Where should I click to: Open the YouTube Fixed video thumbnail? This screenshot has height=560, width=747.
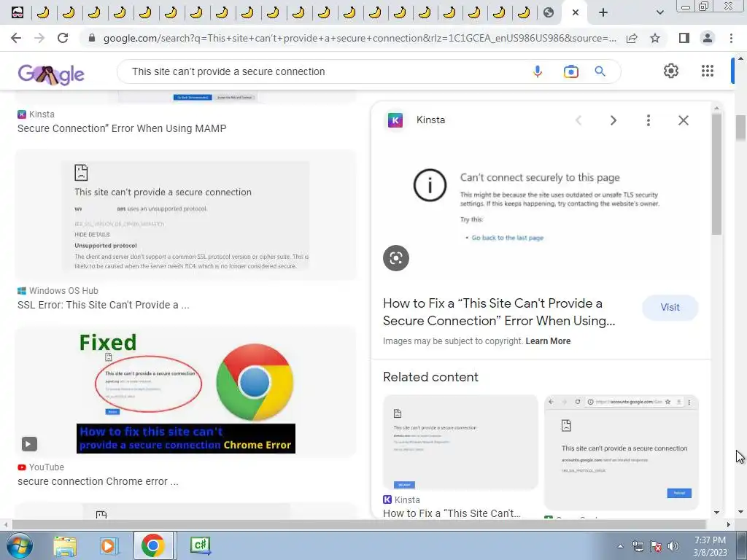tap(186, 392)
